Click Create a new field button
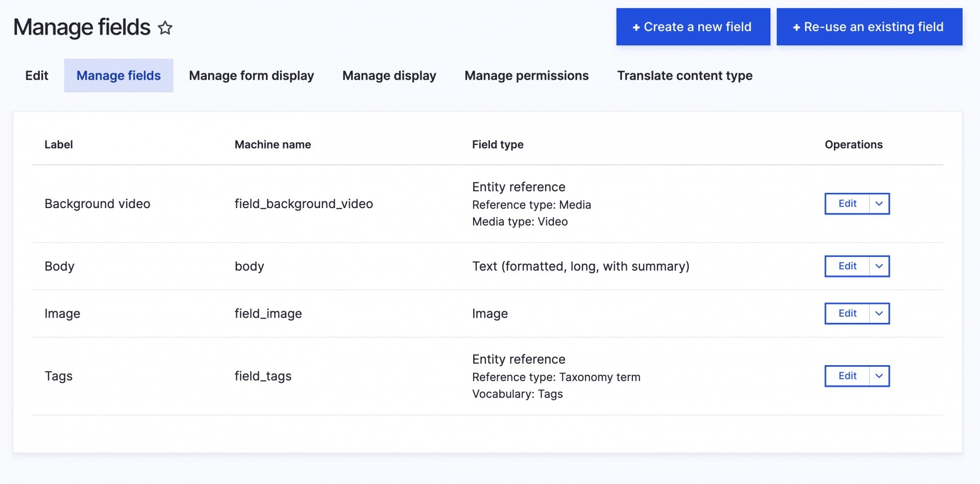Viewport: 980px width, 484px height. point(693,27)
